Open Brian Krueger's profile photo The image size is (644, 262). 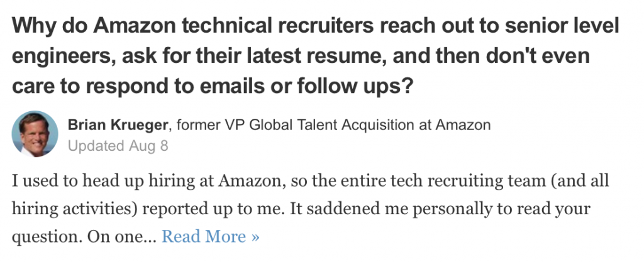pyautogui.click(x=35, y=134)
